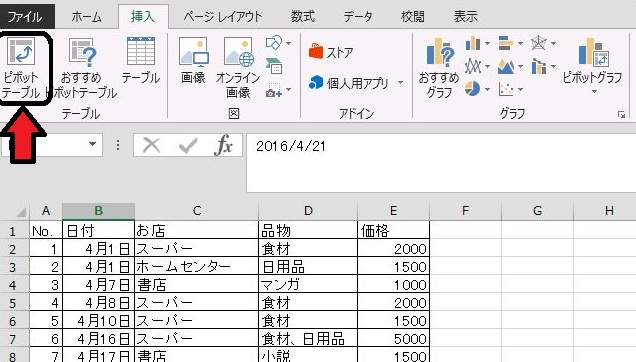The width and height of the screenshot is (636, 362).
Task: Expand the 個人用アプリ dropdown
Action: [400, 83]
